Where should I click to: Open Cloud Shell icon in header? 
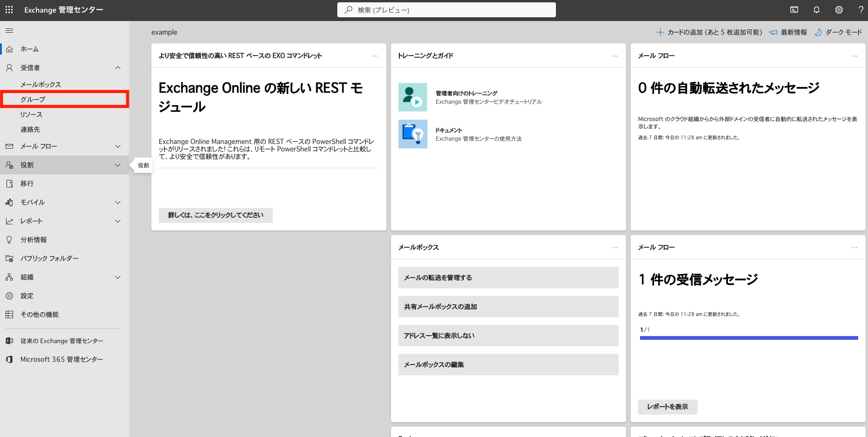click(x=794, y=10)
